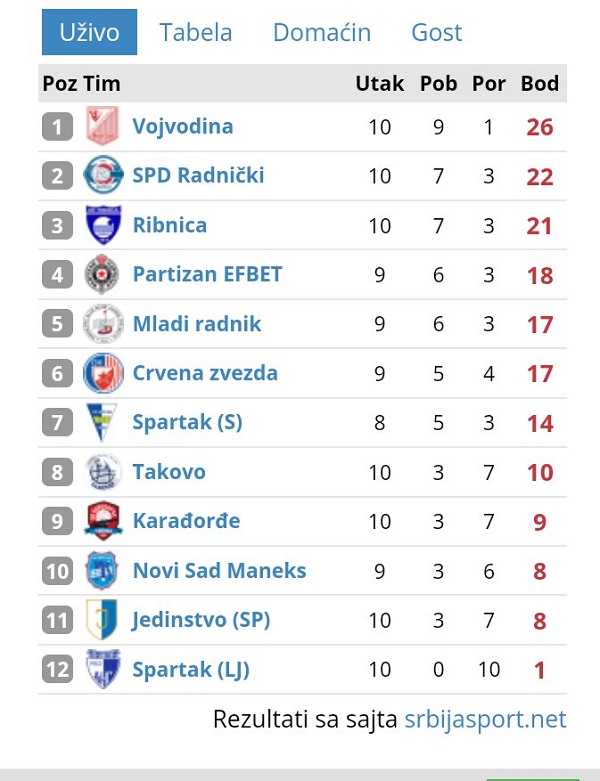600x781 pixels.
Task: Click the Crvena zvezda club crest
Action: click(102, 373)
